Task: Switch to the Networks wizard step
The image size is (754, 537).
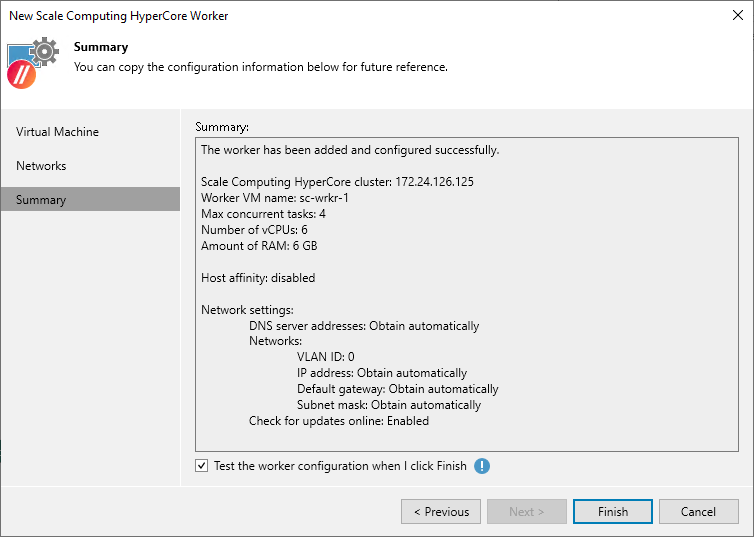Action: click(41, 166)
